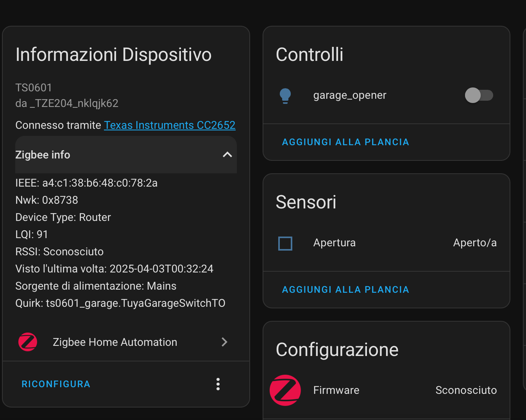Click the garage_opener lightbulb icon
The height and width of the screenshot is (420, 526).
coord(285,96)
